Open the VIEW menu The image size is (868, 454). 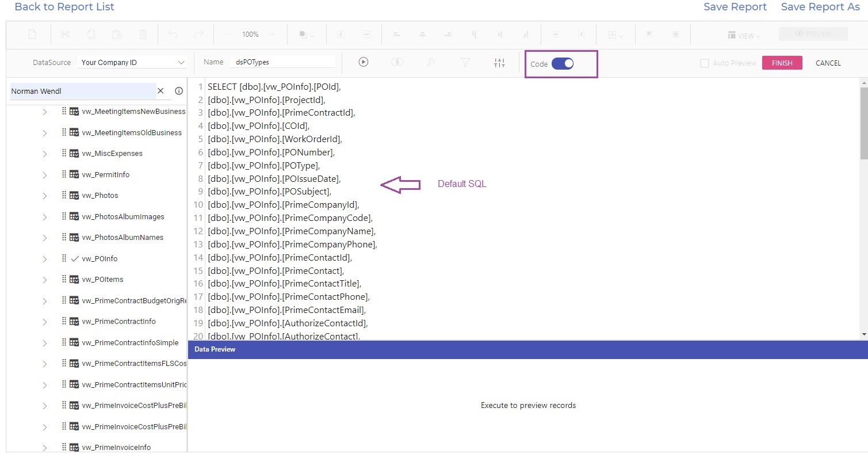[744, 36]
